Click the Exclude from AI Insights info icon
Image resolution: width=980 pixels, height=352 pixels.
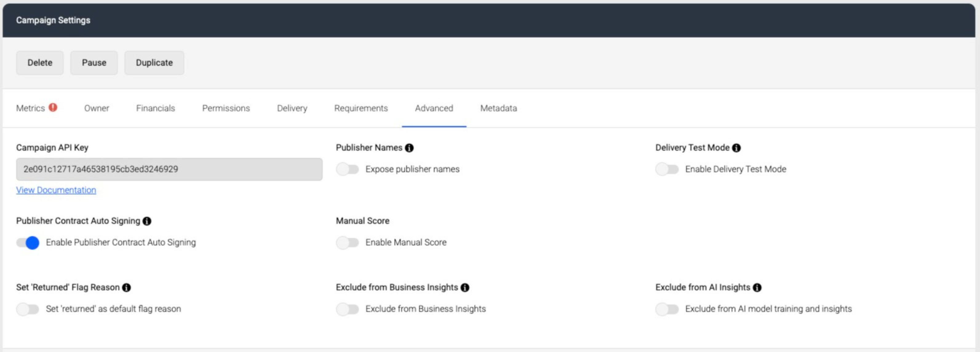[757, 288]
